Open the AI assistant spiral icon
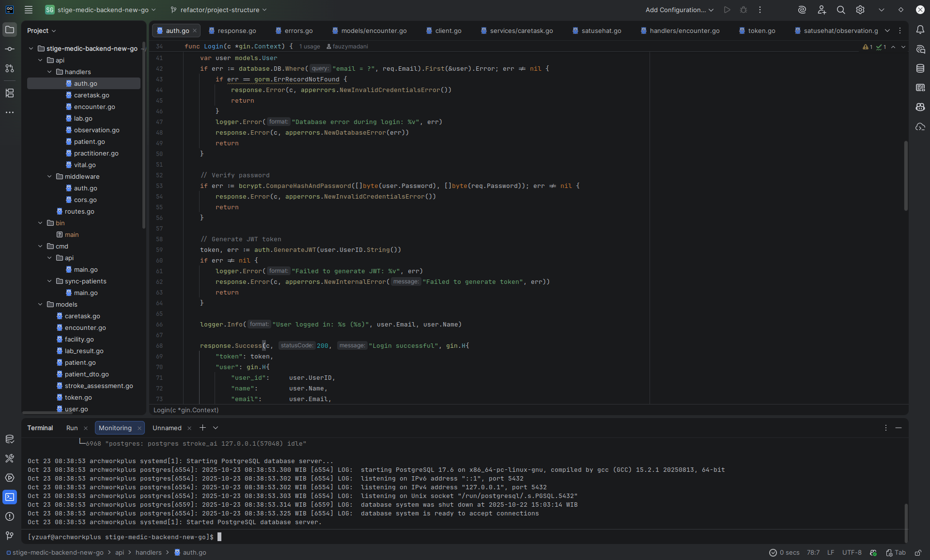The width and height of the screenshot is (930, 560). pos(802,10)
